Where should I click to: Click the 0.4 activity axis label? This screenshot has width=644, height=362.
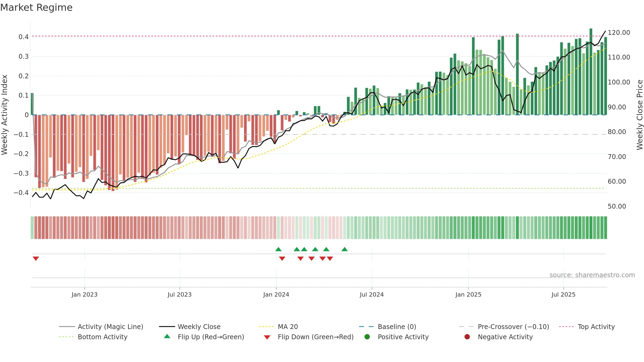[x=23, y=37]
